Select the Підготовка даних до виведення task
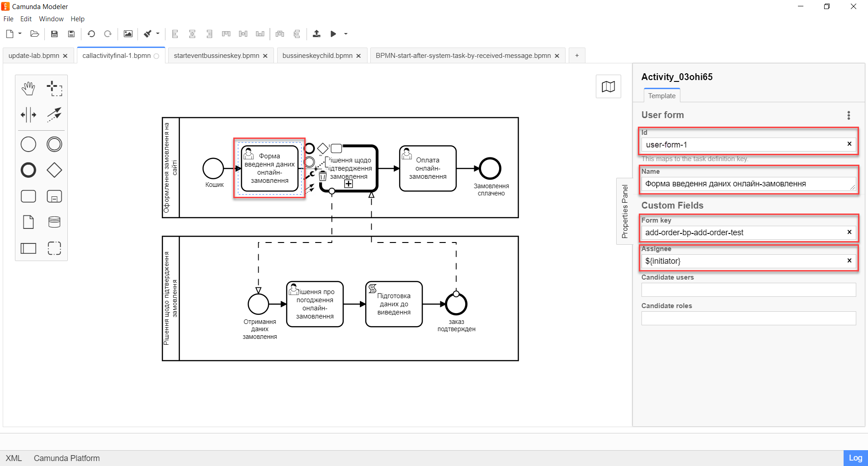The width and height of the screenshot is (868, 466). (394, 304)
